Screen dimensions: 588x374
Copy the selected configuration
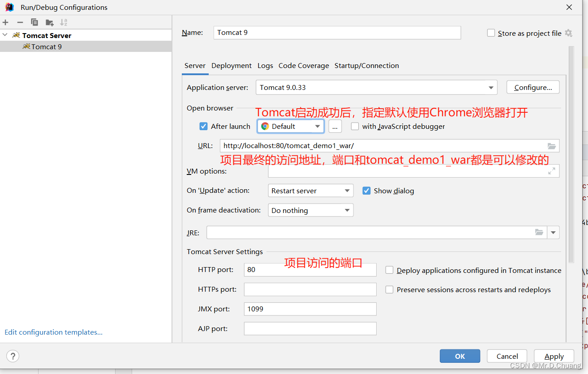[34, 22]
